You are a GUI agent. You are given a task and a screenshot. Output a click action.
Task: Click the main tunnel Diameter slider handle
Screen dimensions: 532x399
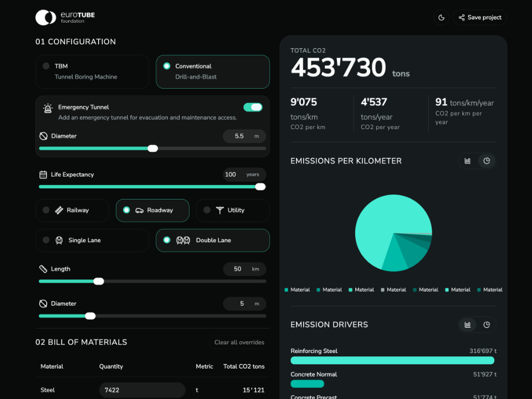pos(90,316)
